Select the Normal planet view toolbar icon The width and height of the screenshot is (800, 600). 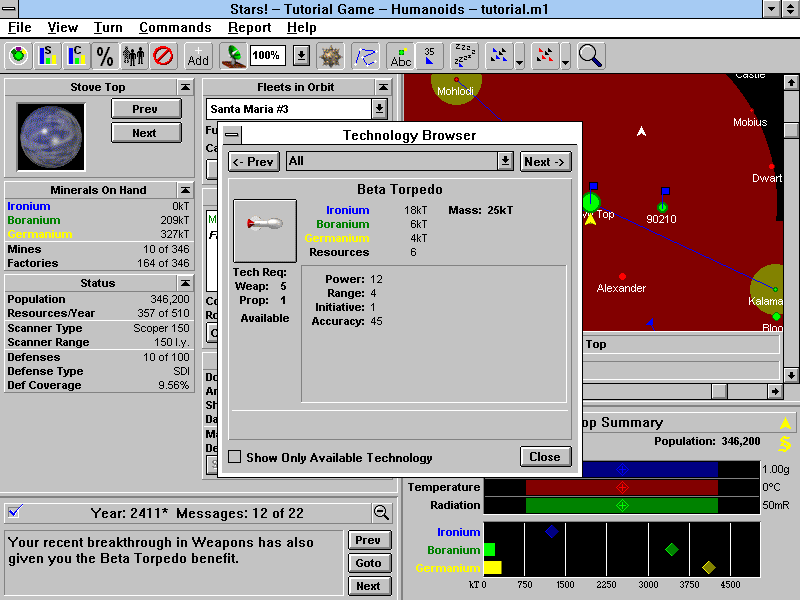click(19, 56)
